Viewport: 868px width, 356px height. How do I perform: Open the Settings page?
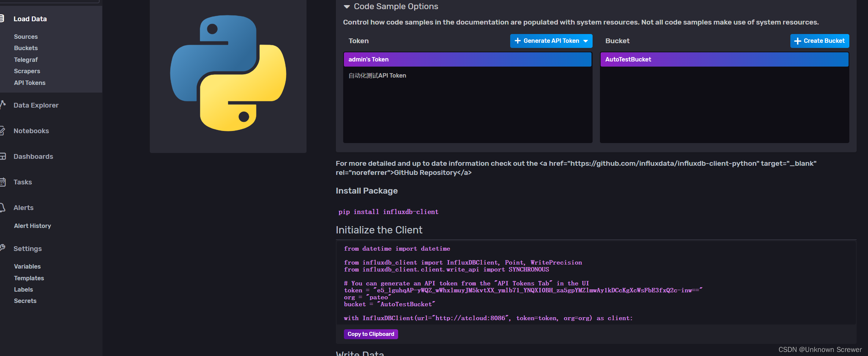(27, 248)
